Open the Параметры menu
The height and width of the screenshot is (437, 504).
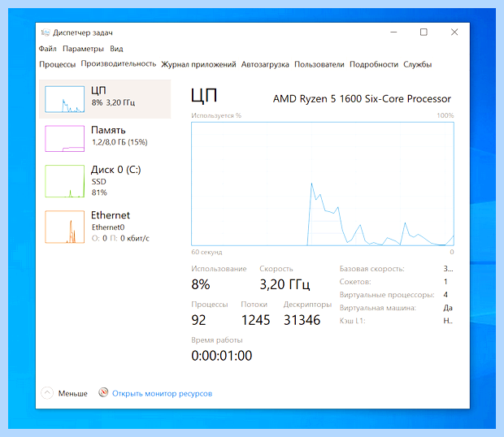coord(83,49)
